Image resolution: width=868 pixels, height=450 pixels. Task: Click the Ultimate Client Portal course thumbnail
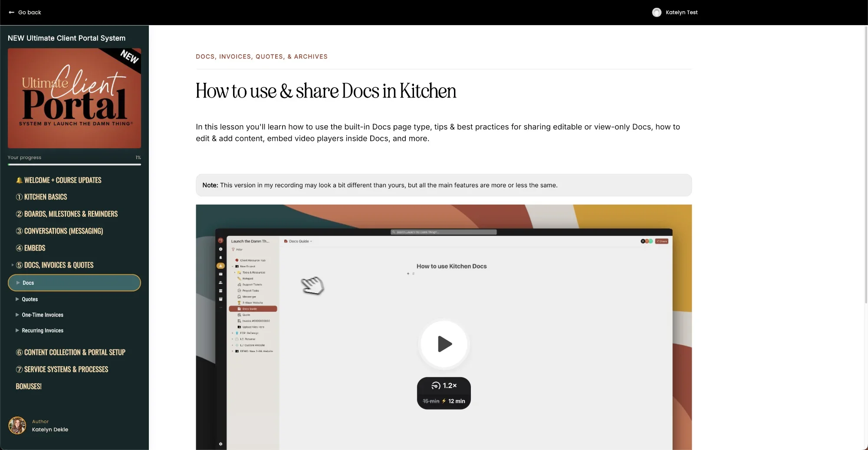click(74, 98)
